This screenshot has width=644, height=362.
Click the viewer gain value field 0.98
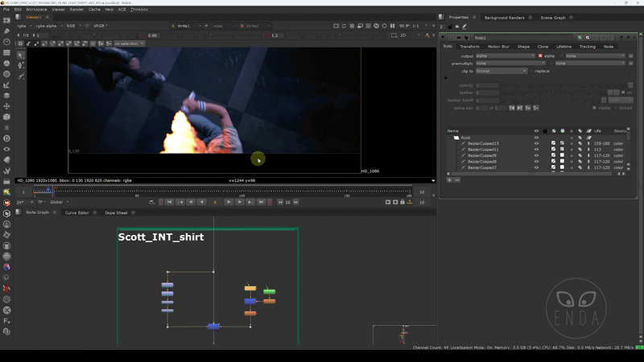point(152,35)
